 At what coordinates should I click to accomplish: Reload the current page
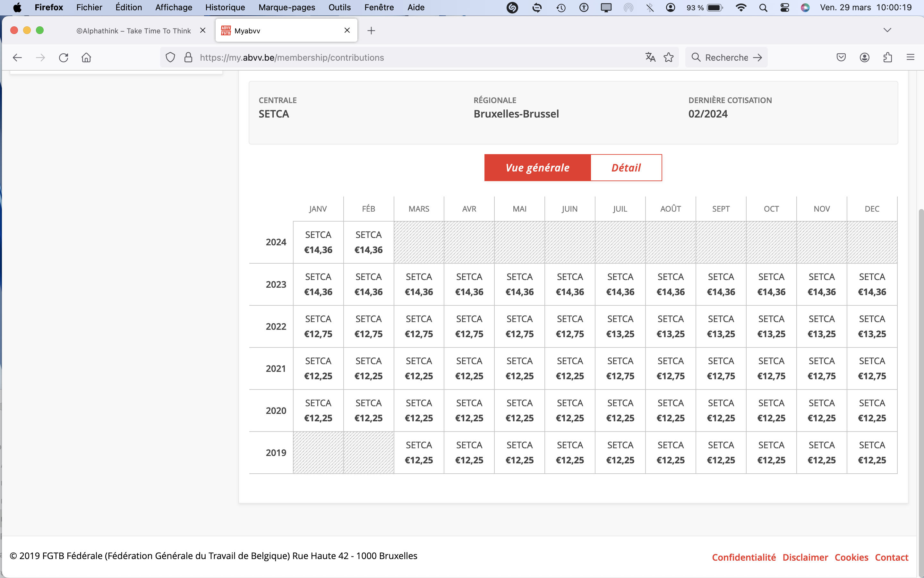coord(64,57)
